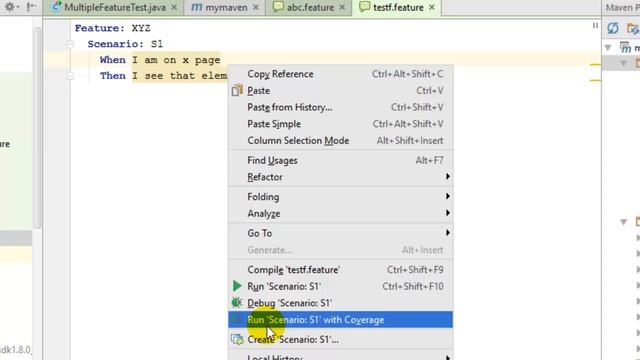Click the green Run triangle icon
The image size is (640, 360).
click(x=237, y=286)
